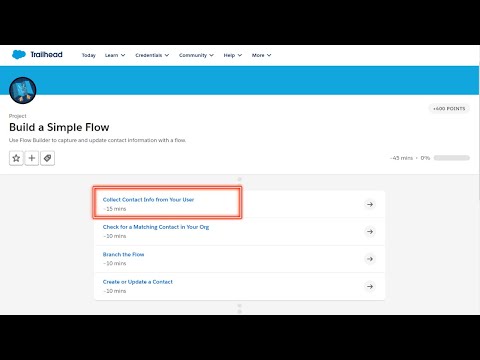Open Check for a Matching Contact link
Screen dimensions: 480x360
pyautogui.click(x=156, y=227)
